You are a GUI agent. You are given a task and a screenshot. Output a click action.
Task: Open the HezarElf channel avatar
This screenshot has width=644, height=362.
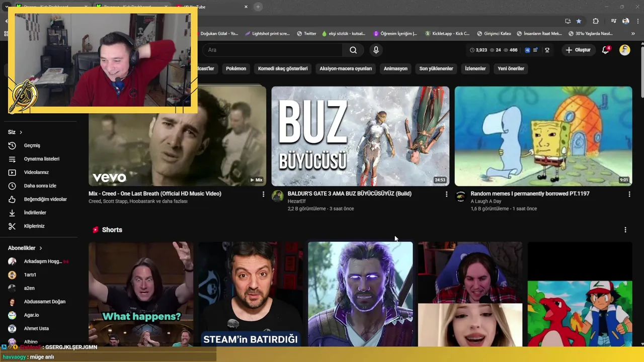click(x=278, y=196)
